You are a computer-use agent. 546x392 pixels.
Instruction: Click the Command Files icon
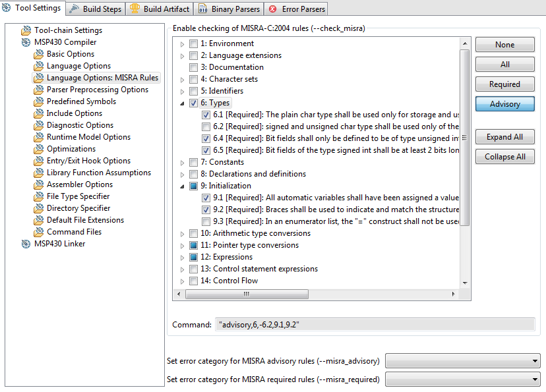point(39,232)
